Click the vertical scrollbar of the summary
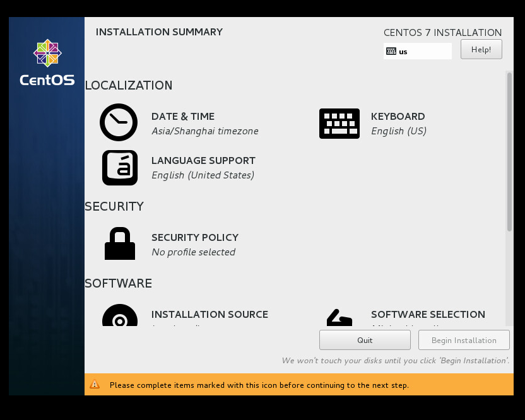525x420 pixels. tap(509, 152)
